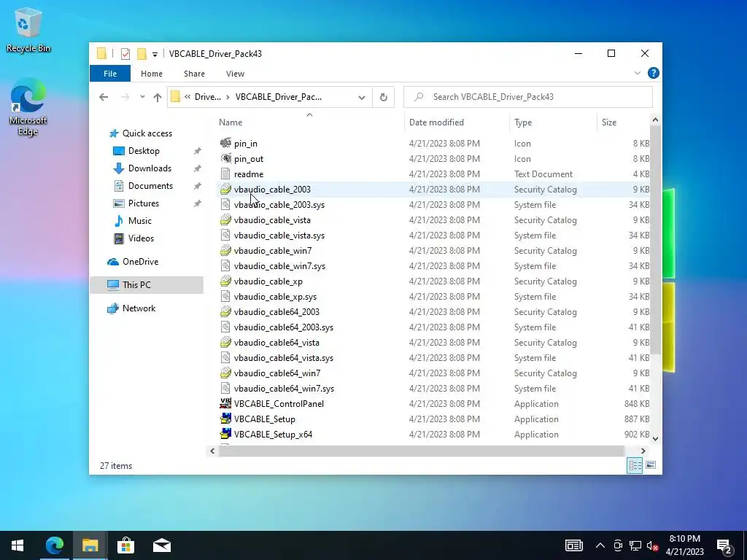The height and width of the screenshot is (560, 747).
Task: Show hidden system tray icons
Action: (x=600, y=545)
